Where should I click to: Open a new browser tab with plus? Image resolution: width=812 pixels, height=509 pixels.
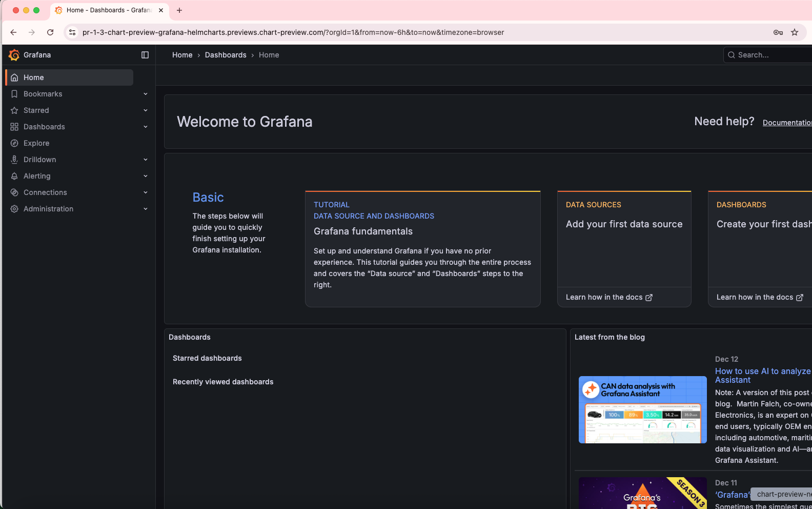click(x=179, y=10)
